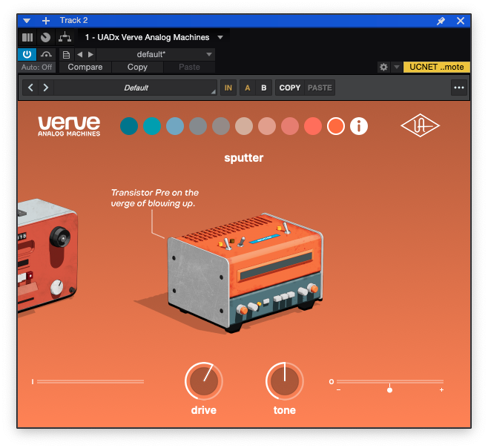The image size is (488, 448).
Task: Go to previous host preset arrow
Action: [x=80, y=54]
